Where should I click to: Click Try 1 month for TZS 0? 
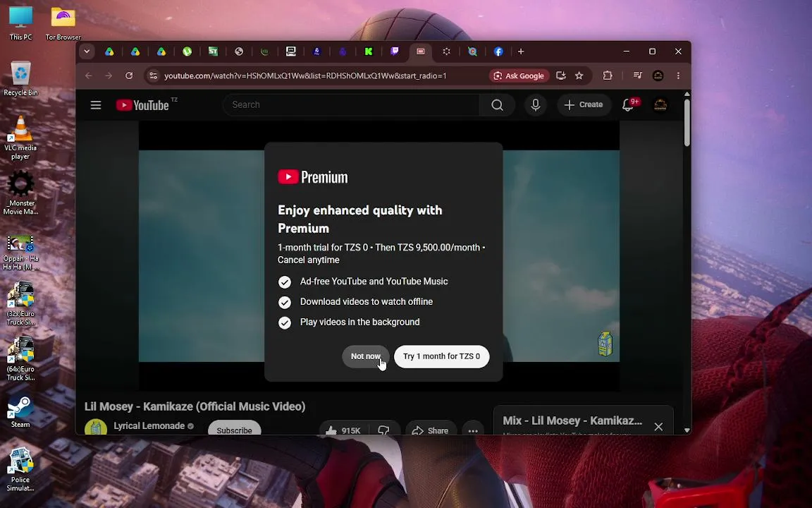(442, 356)
